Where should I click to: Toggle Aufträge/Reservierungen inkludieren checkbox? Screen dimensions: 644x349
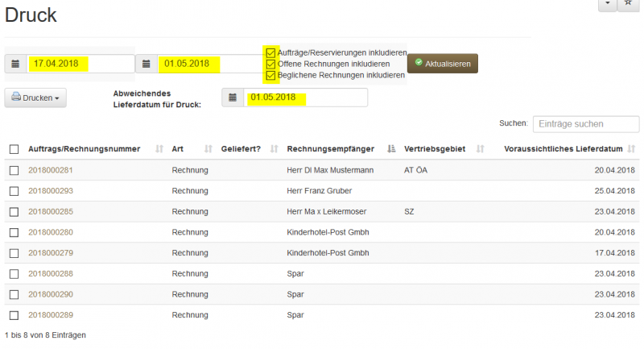click(271, 52)
